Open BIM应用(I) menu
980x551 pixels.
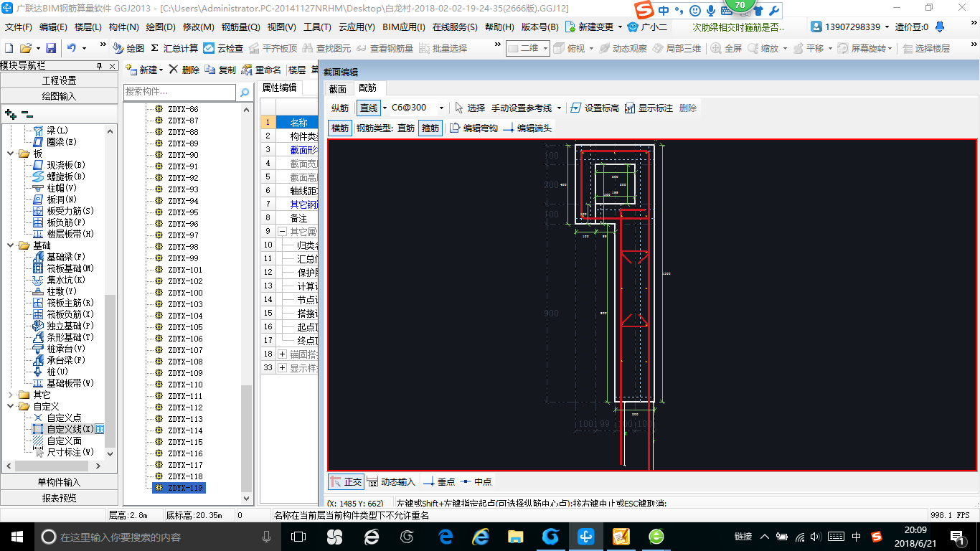tap(404, 27)
